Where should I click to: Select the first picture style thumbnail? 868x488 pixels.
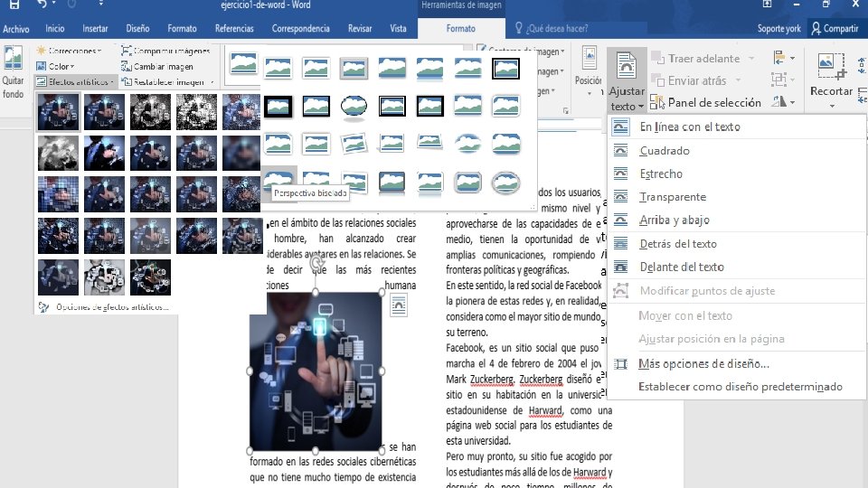(243, 63)
